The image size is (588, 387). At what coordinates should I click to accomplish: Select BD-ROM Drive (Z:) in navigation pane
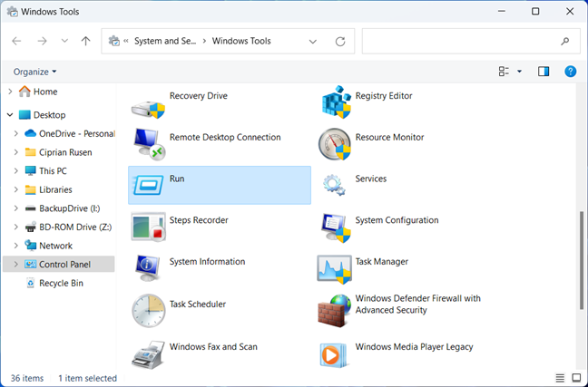click(68, 227)
